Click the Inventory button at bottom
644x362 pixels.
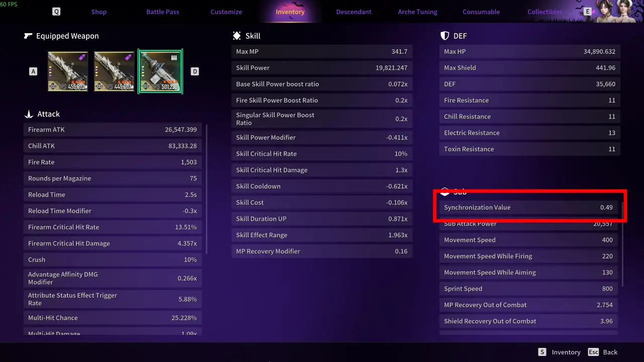click(x=559, y=352)
